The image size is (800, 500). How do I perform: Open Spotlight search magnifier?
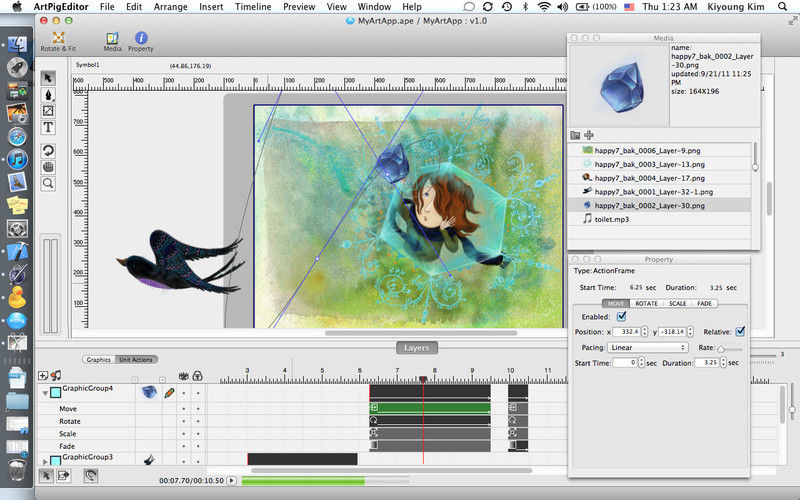click(783, 7)
